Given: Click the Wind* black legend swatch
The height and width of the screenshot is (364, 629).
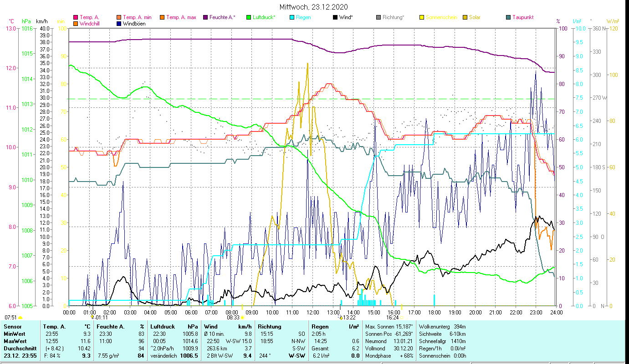Looking at the screenshot, I should [335, 18].
